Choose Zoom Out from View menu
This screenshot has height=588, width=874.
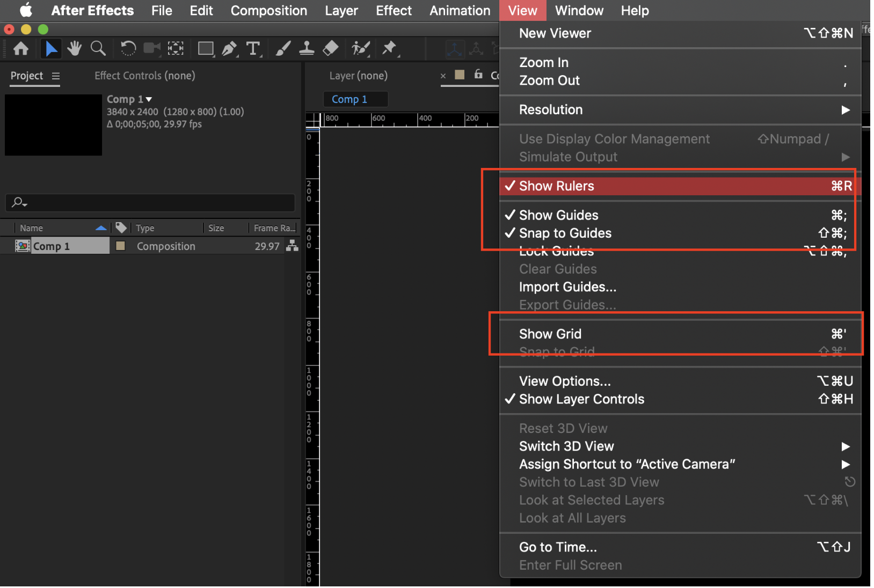[680, 80]
